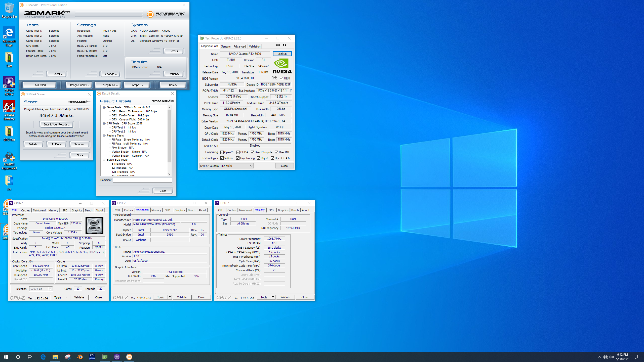
Task: Click the GT3 - Canyon Flight result row
Action: point(130,119)
